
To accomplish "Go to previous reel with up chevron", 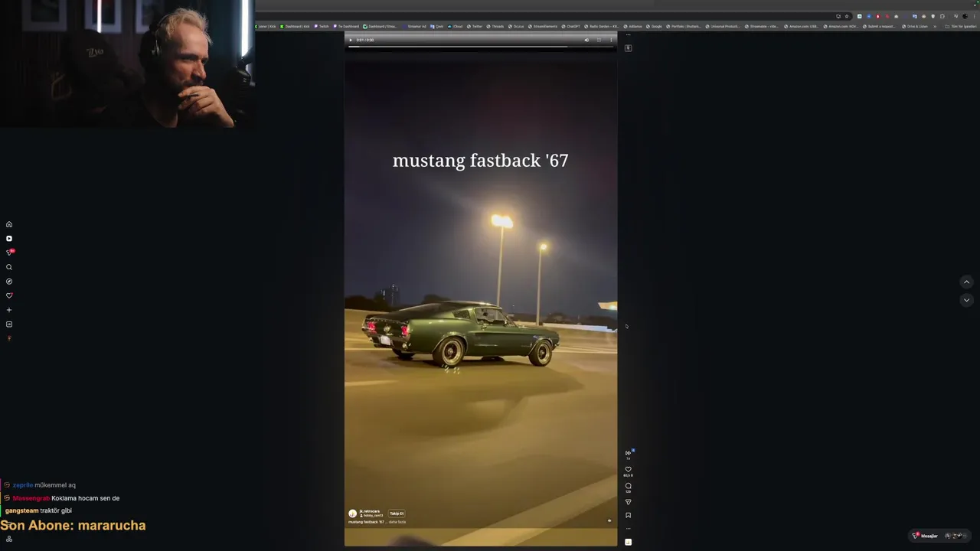I will point(966,282).
